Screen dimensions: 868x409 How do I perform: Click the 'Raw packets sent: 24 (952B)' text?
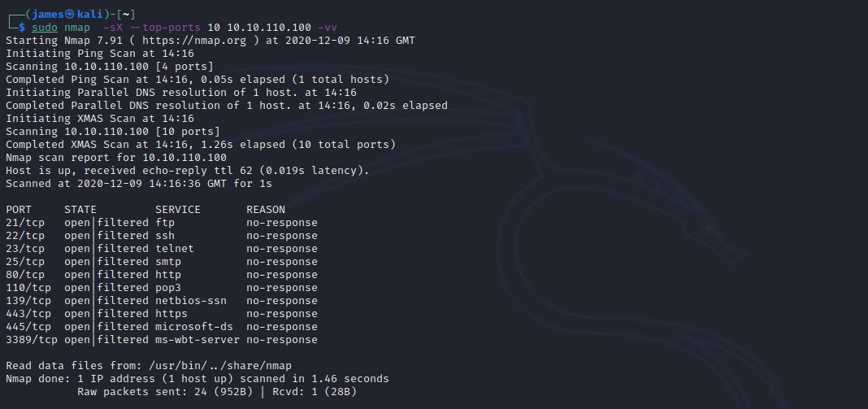pyautogui.click(x=165, y=392)
